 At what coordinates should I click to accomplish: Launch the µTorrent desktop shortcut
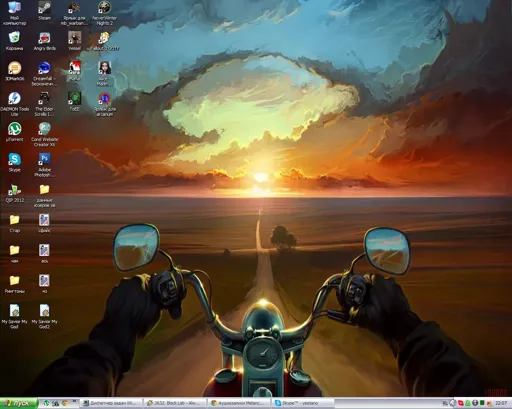coord(14,132)
